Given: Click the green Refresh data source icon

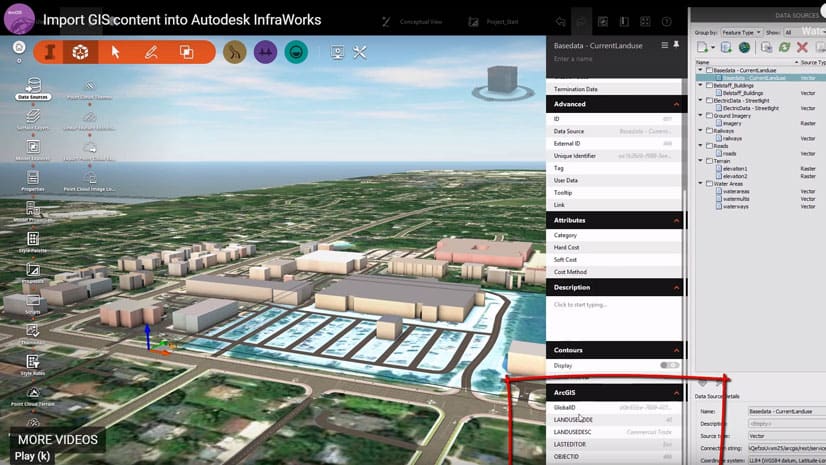Looking at the screenshot, I should (784, 47).
